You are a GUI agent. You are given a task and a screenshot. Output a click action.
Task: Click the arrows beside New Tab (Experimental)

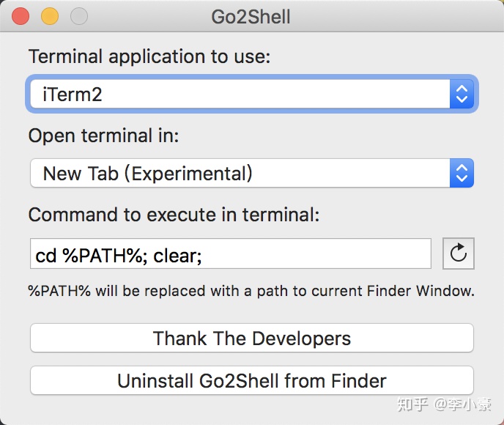tap(462, 174)
